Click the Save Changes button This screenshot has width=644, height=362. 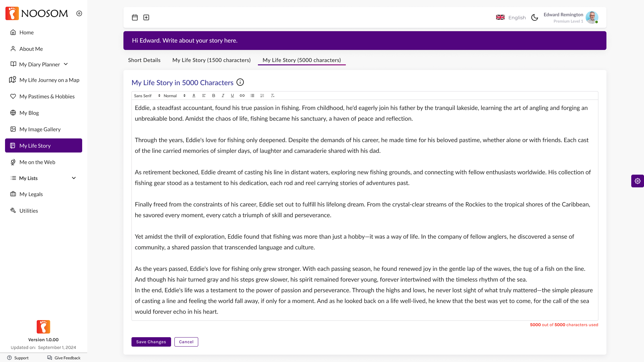151,342
